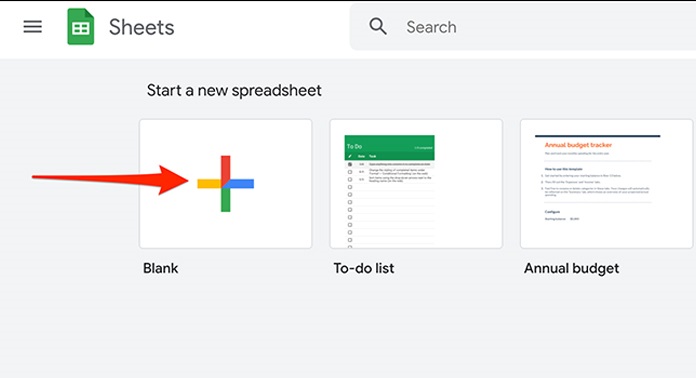Click the 'To-do list' label
696x378 pixels.
pos(364,268)
